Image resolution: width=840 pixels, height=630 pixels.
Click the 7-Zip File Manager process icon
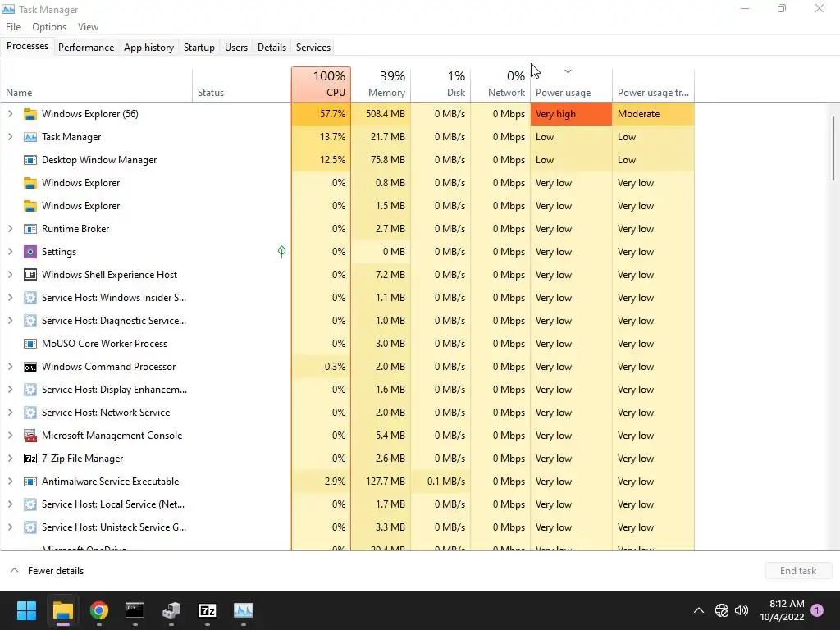(30, 459)
